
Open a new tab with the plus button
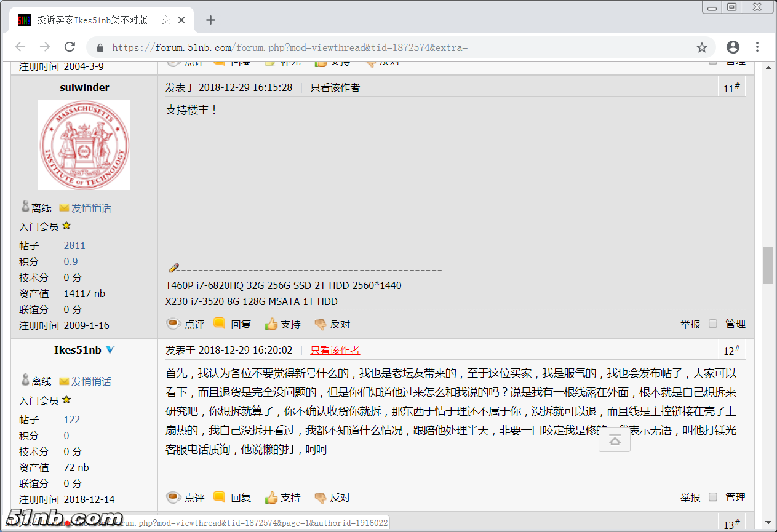210,20
